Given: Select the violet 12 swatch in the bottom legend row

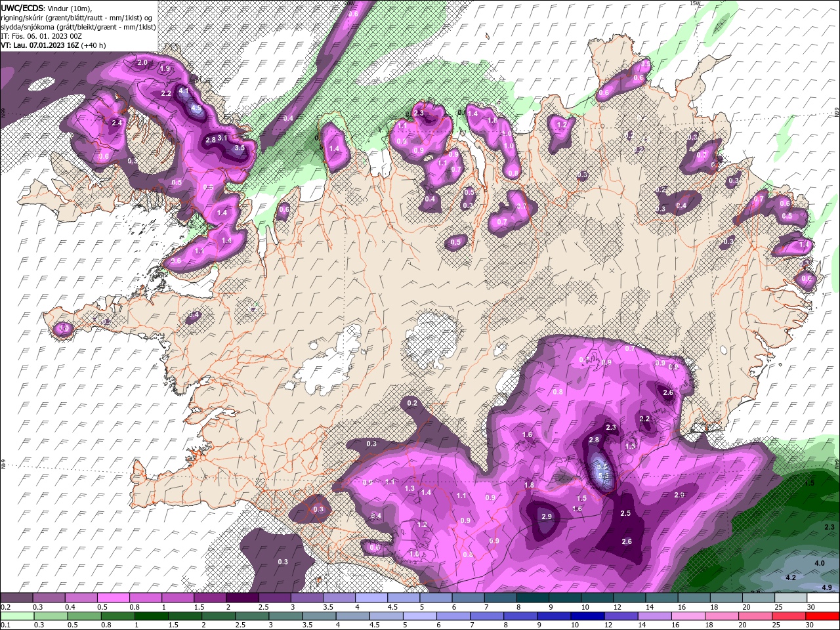Looking at the screenshot, I should click(620, 616).
